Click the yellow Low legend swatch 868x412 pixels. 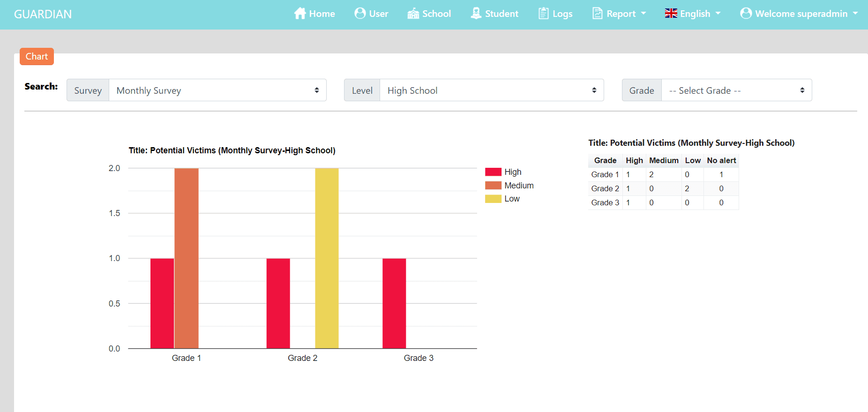(x=493, y=199)
